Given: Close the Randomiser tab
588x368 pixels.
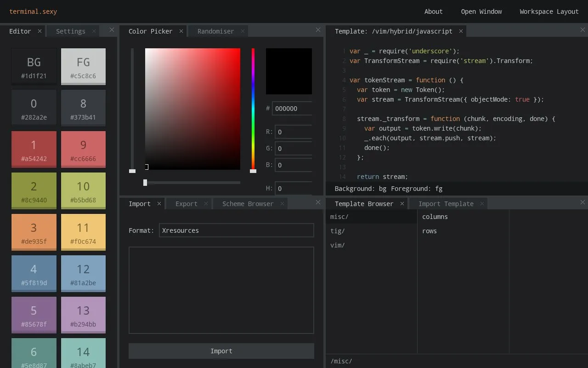Looking at the screenshot, I should 243,31.
